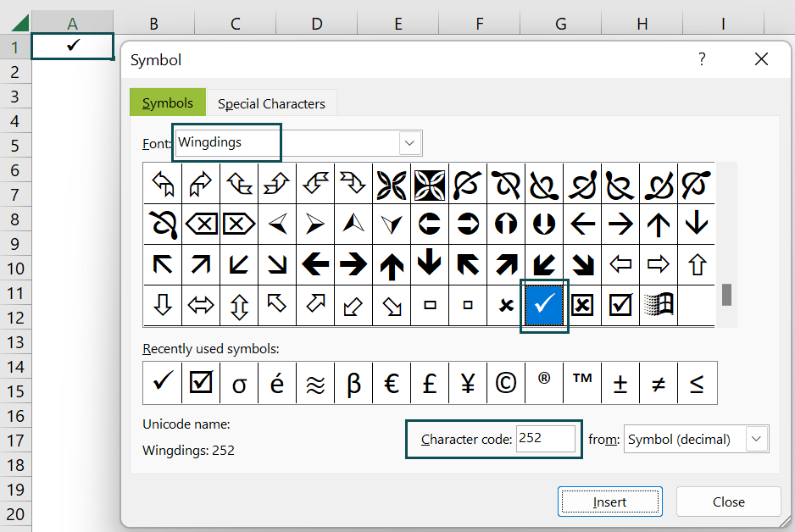Open dialog help question mark

[702, 59]
